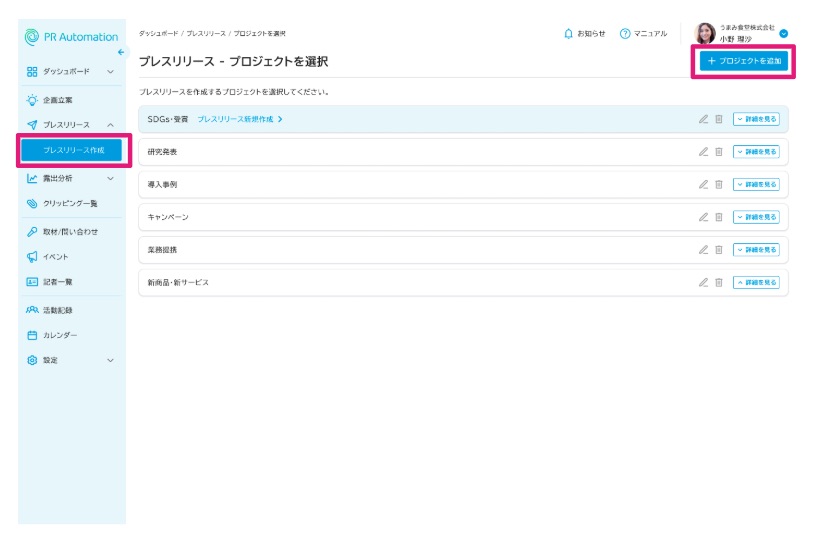Delete the 導入事例 project with trash icon
Viewport: 828px width, 541px height.
coord(718,185)
